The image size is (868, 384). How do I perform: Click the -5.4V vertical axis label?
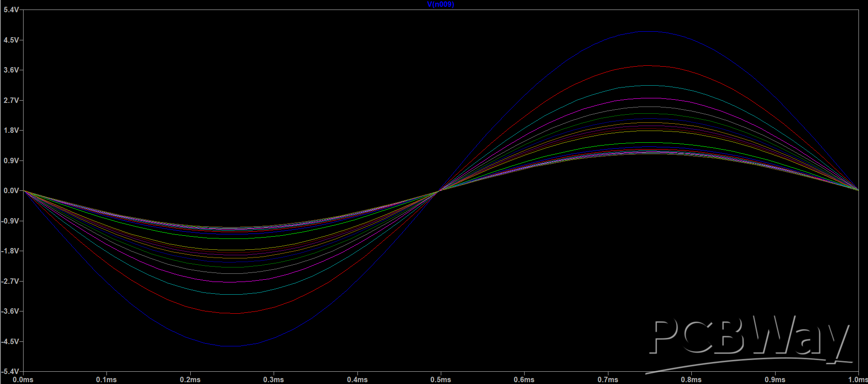tap(10, 372)
